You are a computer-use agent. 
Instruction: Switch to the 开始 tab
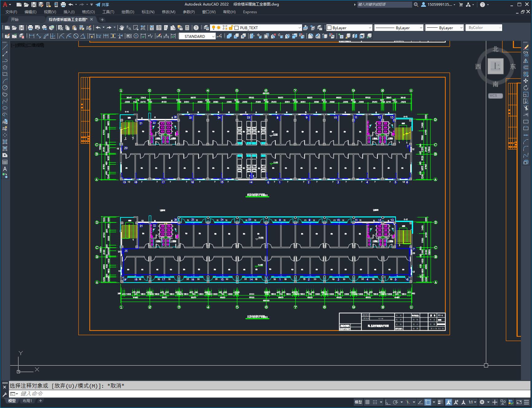15,19
